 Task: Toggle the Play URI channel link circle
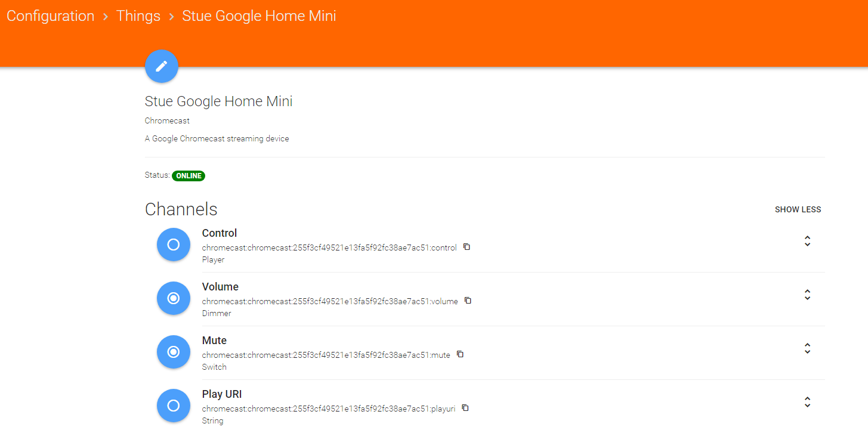(174, 406)
